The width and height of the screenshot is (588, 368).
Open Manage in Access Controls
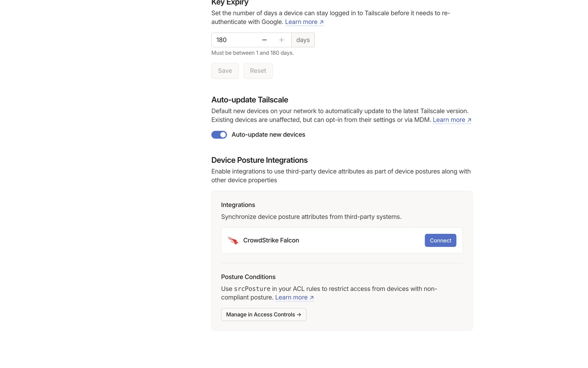pyautogui.click(x=263, y=315)
